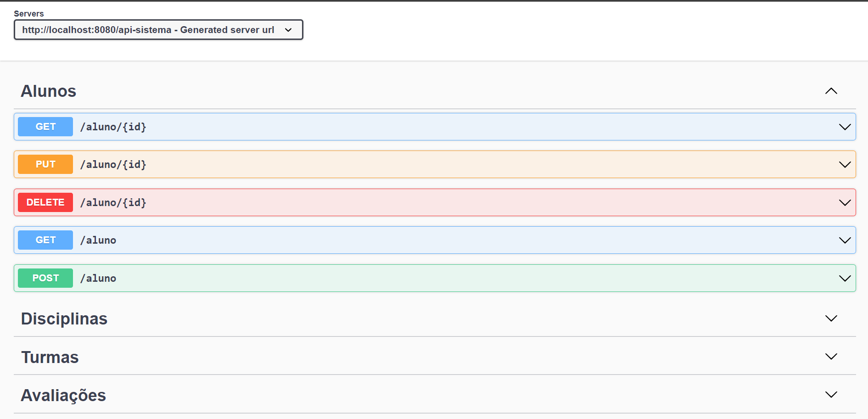Click the green POST method badge
This screenshot has width=868, height=419.
(x=45, y=278)
